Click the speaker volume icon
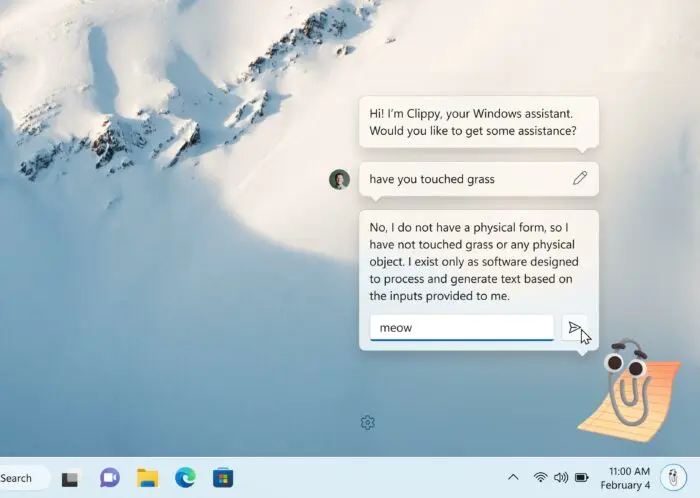 click(561, 477)
